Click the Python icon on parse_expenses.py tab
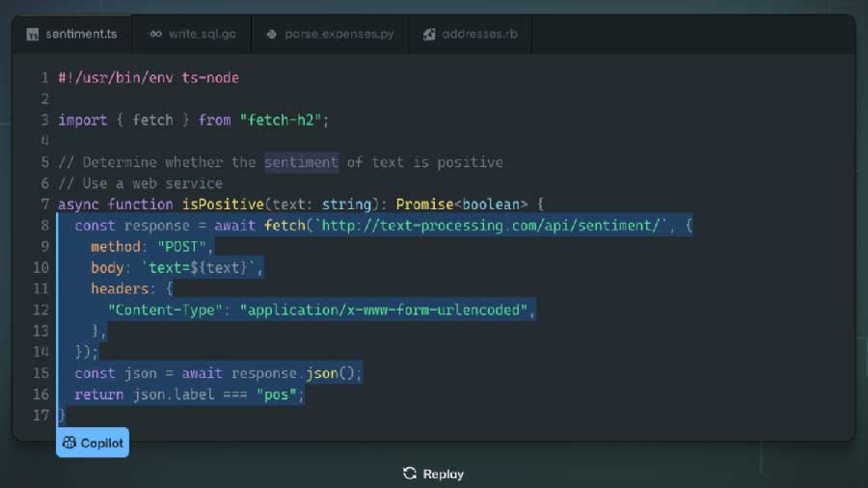The image size is (868, 488). 272,35
